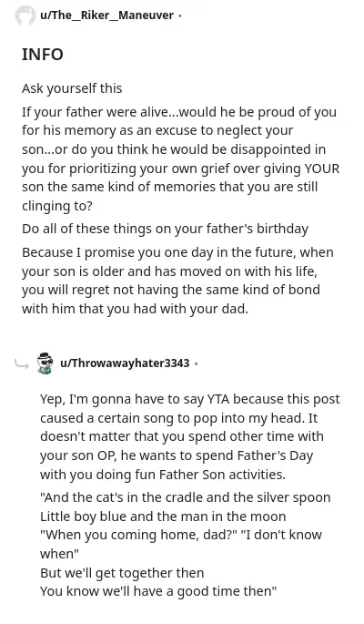
Task: Click the curved reply-thread arrow icon
Action: pos(22,363)
